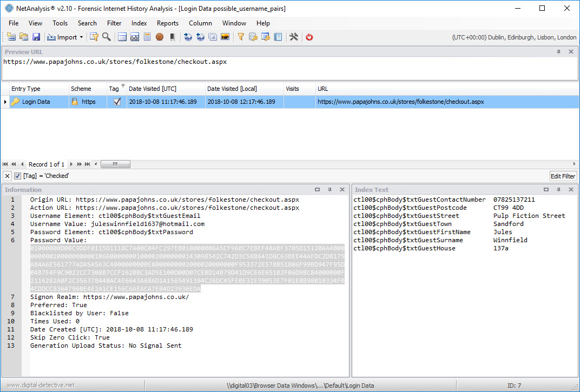Maximize the Index Text panel
The image size is (580, 392).
pyautogui.click(x=546, y=190)
